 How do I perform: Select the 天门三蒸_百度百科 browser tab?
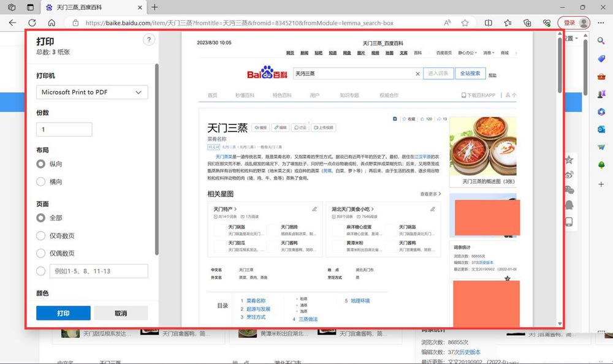pos(94,7)
